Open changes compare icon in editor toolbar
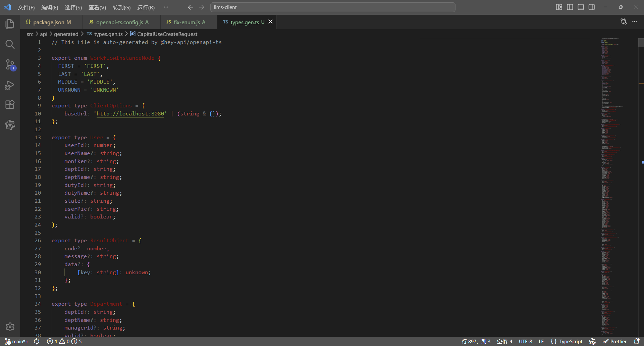The image size is (644, 346). (624, 21)
